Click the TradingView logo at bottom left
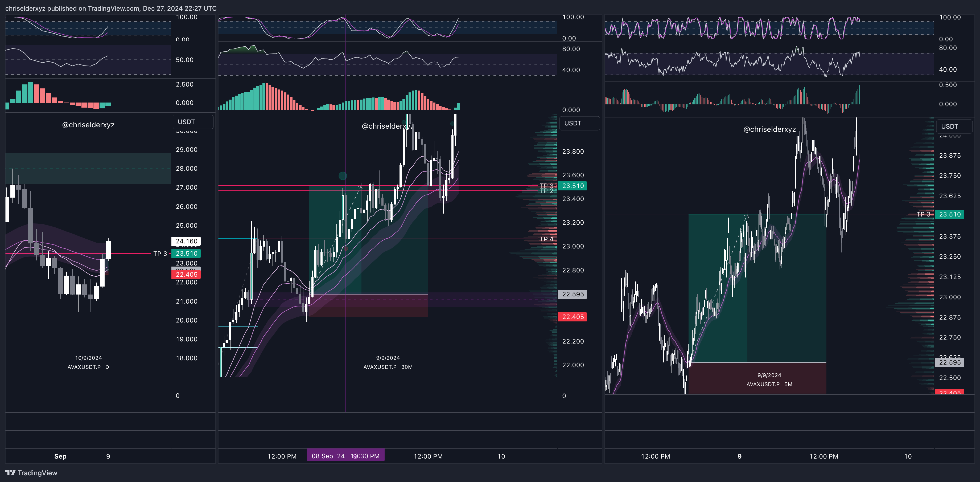 pos(31,472)
